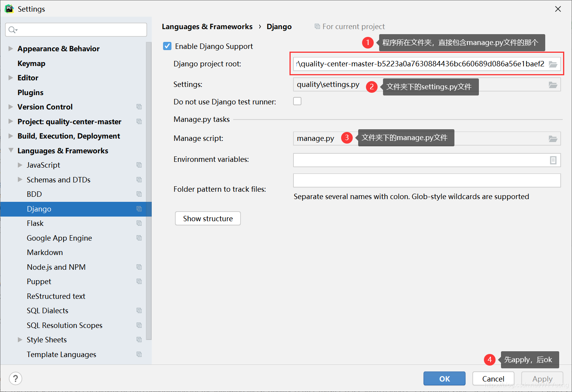This screenshot has height=392, width=572.
Task: Click Cancel button
Action: [493, 378]
